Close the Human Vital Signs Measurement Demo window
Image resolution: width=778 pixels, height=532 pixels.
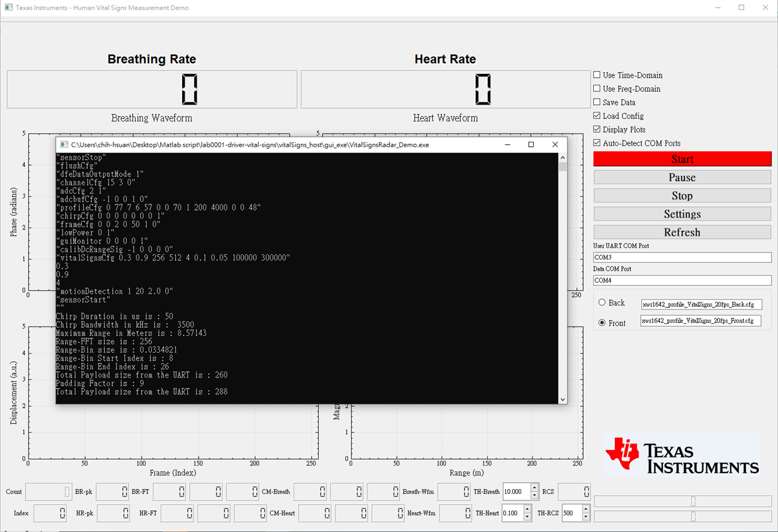click(x=765, y=8)
